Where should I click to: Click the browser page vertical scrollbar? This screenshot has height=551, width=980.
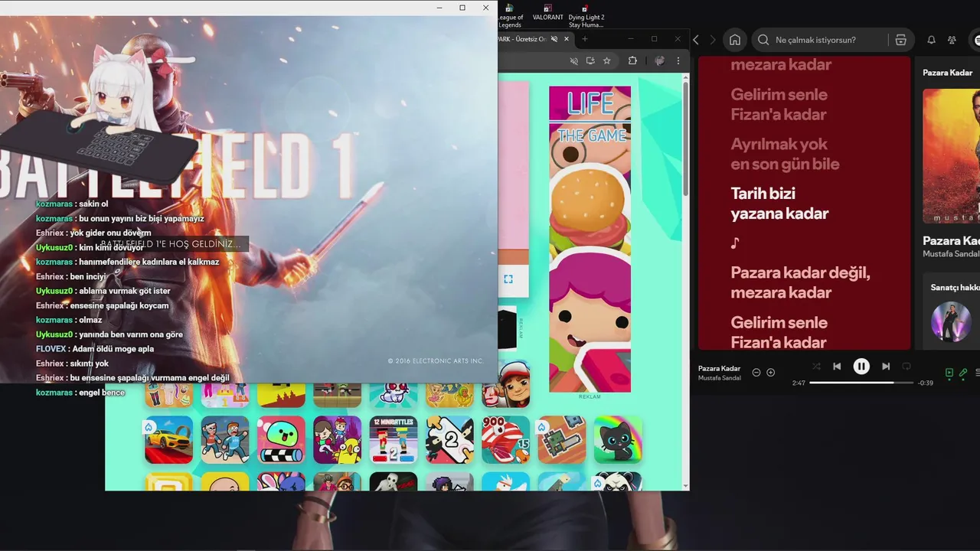pyautogui.click(x=685, y=138)
